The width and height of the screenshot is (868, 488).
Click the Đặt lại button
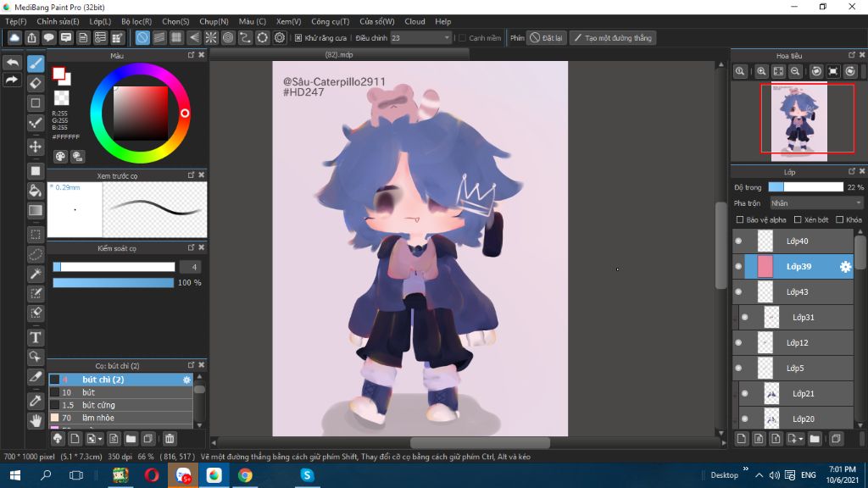coord(547,37)
